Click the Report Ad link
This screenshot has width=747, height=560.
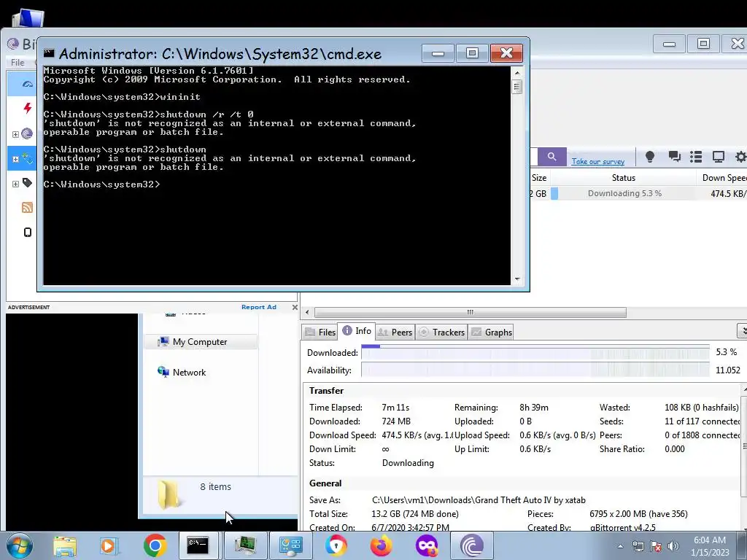click(x=259, y=307)
